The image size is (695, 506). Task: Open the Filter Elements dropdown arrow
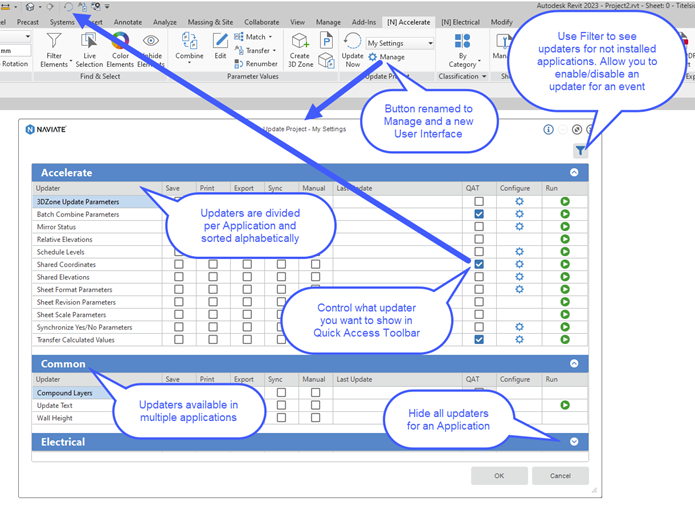pos(71,62)
